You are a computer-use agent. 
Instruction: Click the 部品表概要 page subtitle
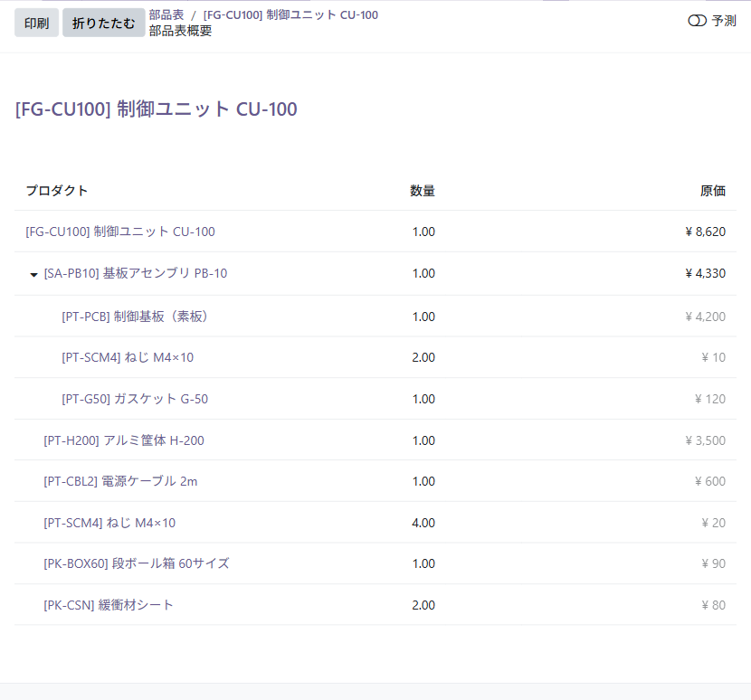tap(180, 31)
